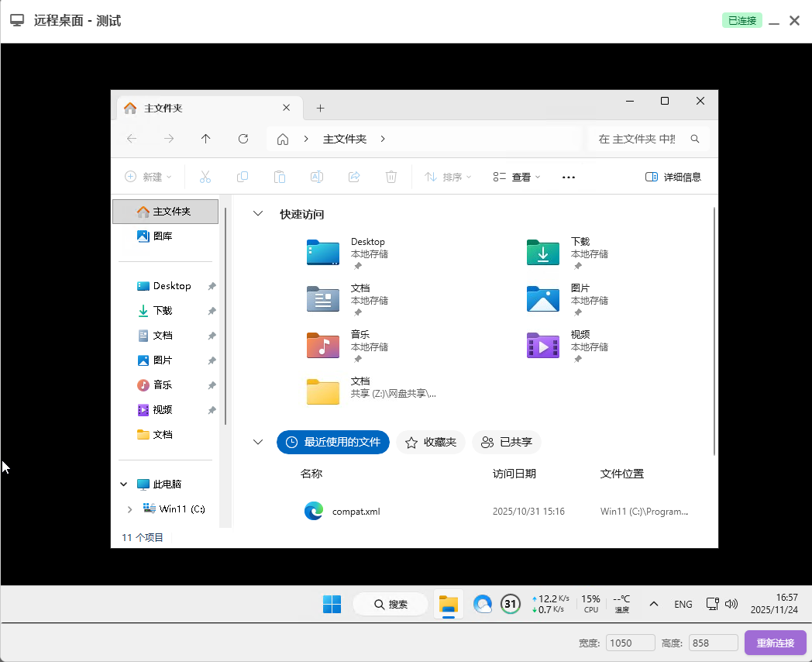Select the 已共享 filter

coord(507,442)
